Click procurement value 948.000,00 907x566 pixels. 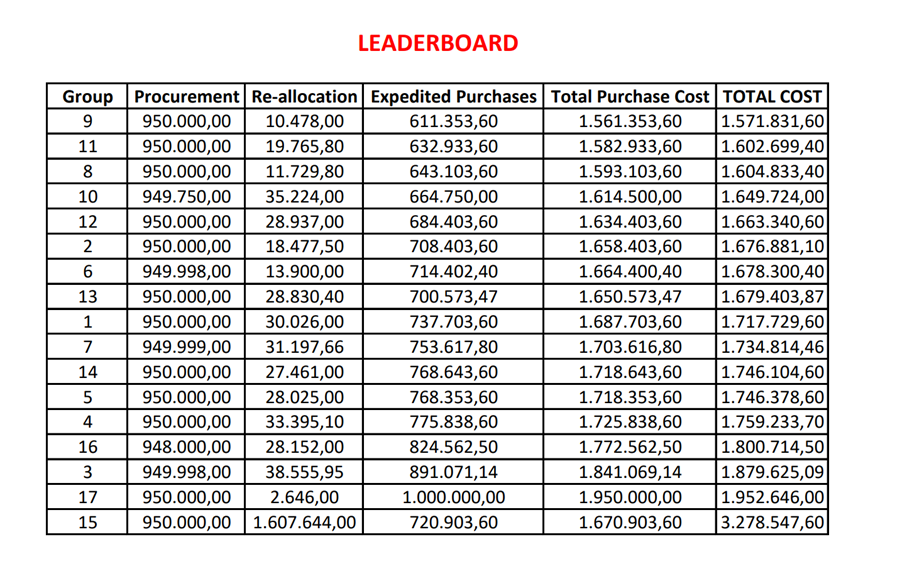186,447
